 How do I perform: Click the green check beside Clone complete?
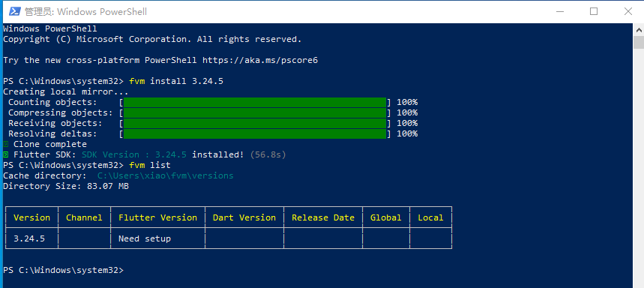coord(6,144)
